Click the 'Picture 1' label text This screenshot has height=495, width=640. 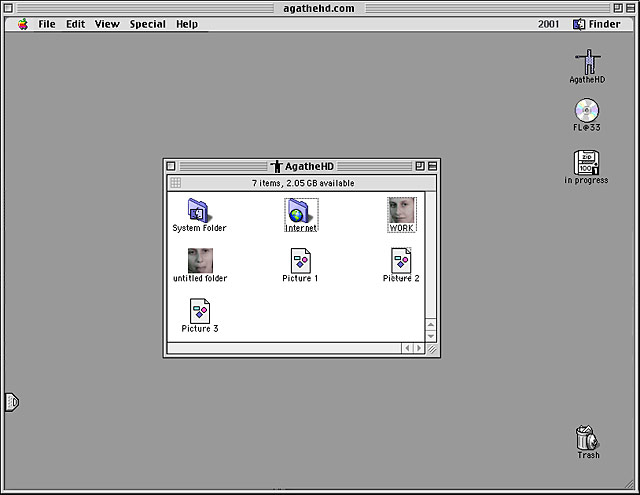[300, 278]
